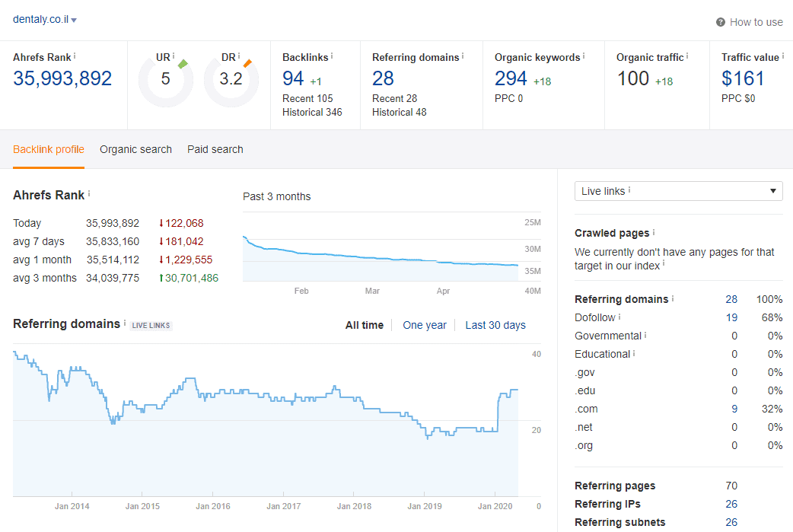Click the 'Mar' label on Ahrefs Rank chart

pyautogui.click(x=372, y=291)
